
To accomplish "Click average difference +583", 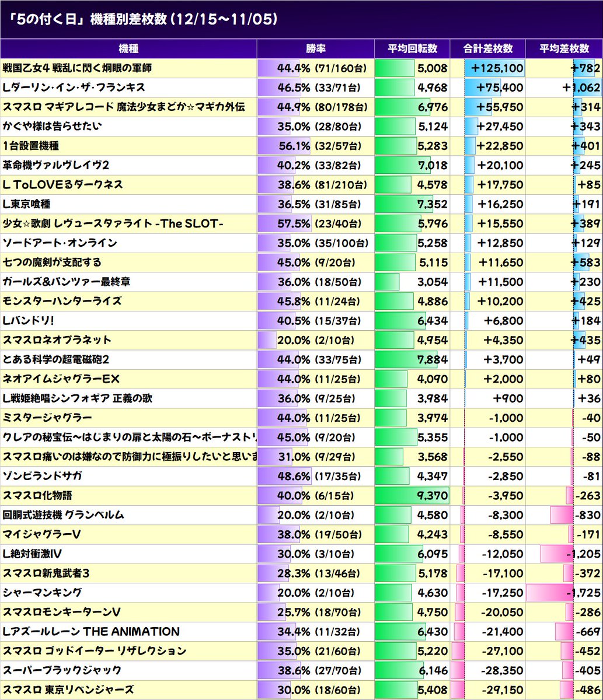I will click(x=586, y=263).
